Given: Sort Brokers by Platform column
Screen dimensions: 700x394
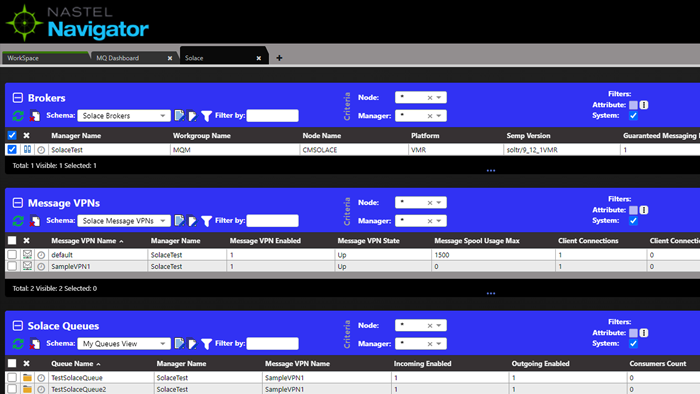Looking at the screenshot, I should pyautogui.click(x=425, y=136).
